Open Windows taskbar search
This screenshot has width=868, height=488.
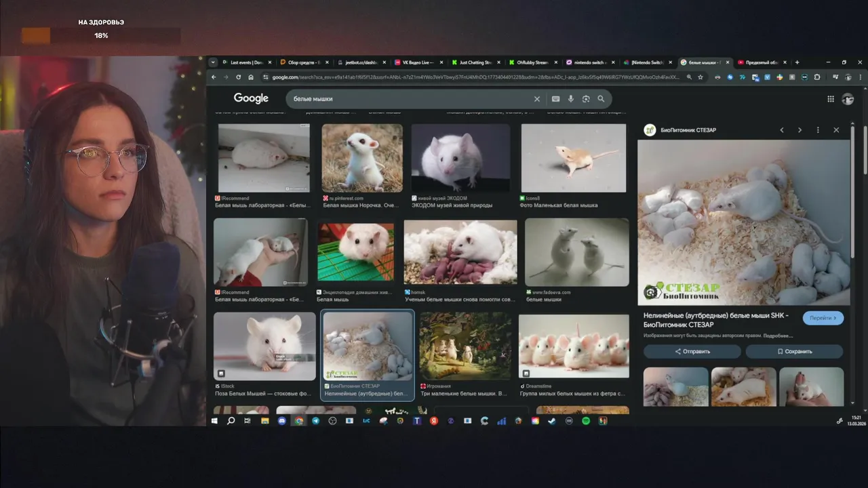(231, 421)
